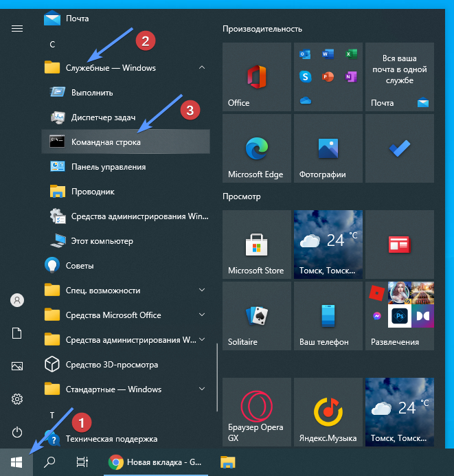Expand the Стандартные — Windows folder
This screenshot has width=454, height=476.
tap(126, 389)
